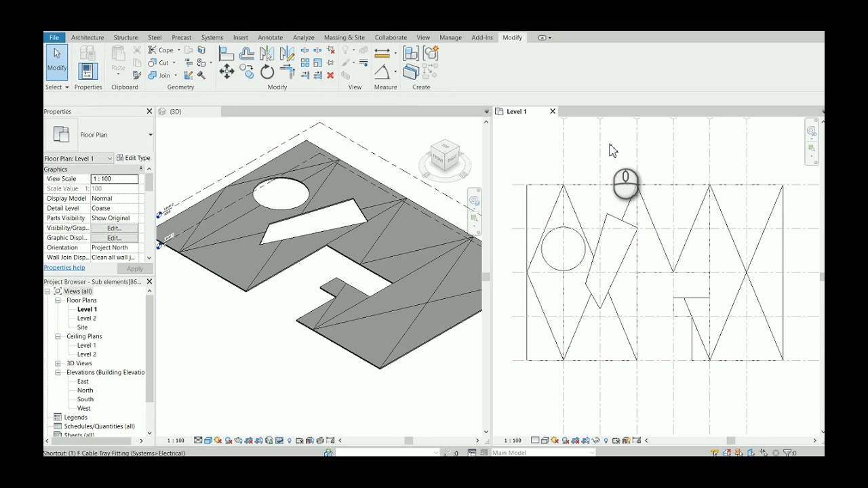Click the Angular measure icon
Screen dimensions: 868x488
tap(382, 72)
